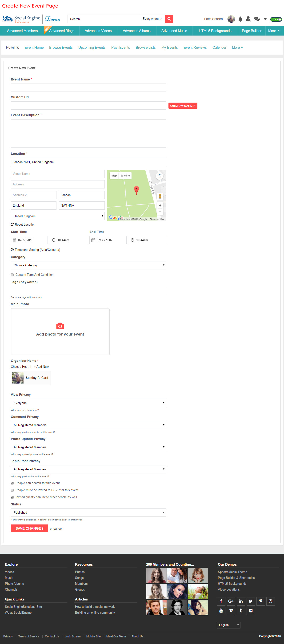This screenshot has height=644, width=284.
Task: Switch to the Upcoming Events tab
Action: point(92,48)
